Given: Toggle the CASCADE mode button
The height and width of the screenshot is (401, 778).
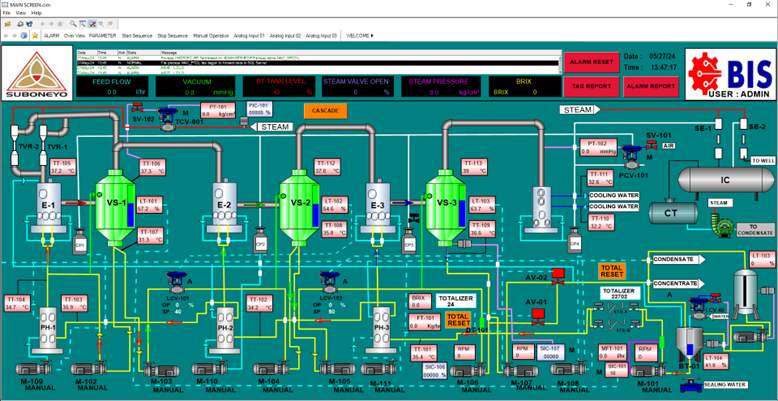Looking at the screenshot, I should pyautogui.click(x=325, y=110).
